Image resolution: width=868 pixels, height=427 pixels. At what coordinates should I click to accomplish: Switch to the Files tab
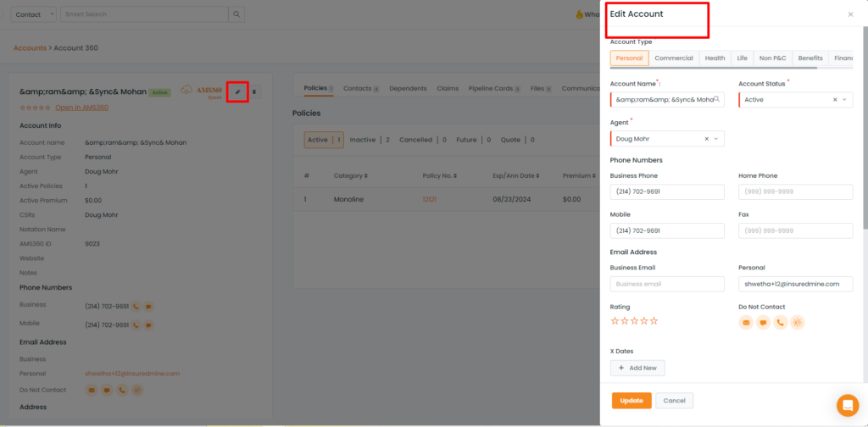point(541,88)
